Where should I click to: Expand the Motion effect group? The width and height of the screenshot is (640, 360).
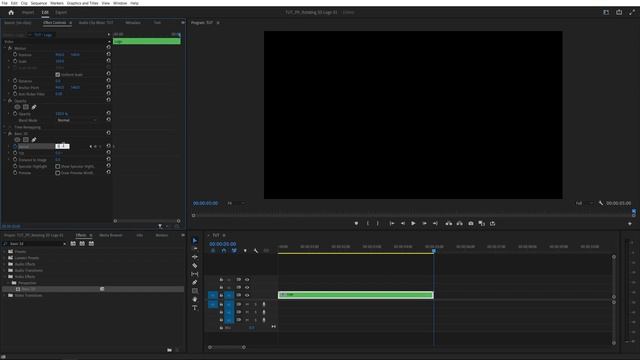pos(5,48)
